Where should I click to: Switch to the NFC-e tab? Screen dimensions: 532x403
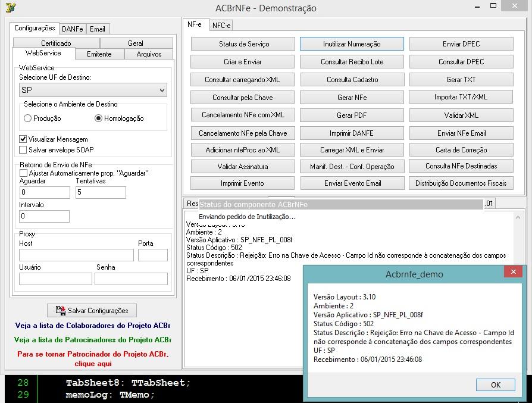[x=221, y=25]
